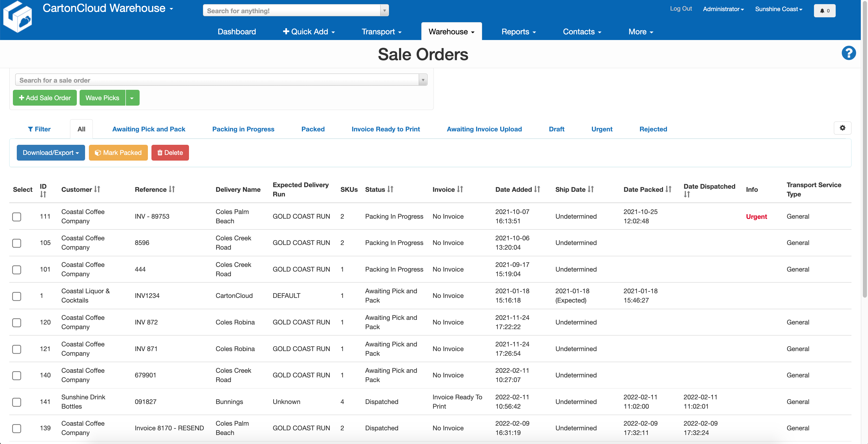Check the row checkbox for order 141
The width and height of the screenshot is (868, 444).
pos(17,402)
